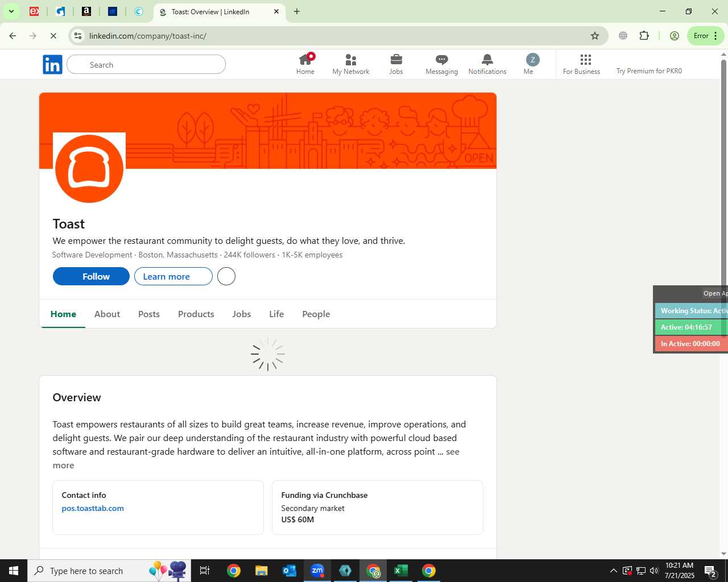Image resolution: width=728 pixels, height=582 pixels.
Task: Click the 1K-5K employees link
Action: [312, 255]
